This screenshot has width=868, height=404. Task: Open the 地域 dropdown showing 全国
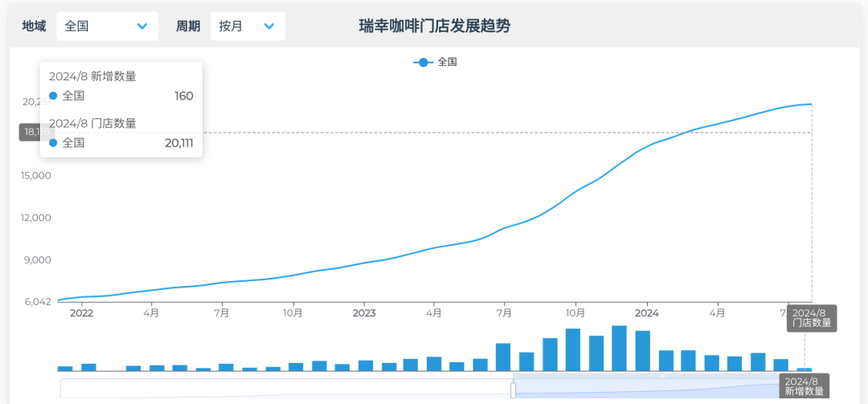pyautogui.click(x=108, y=26)
